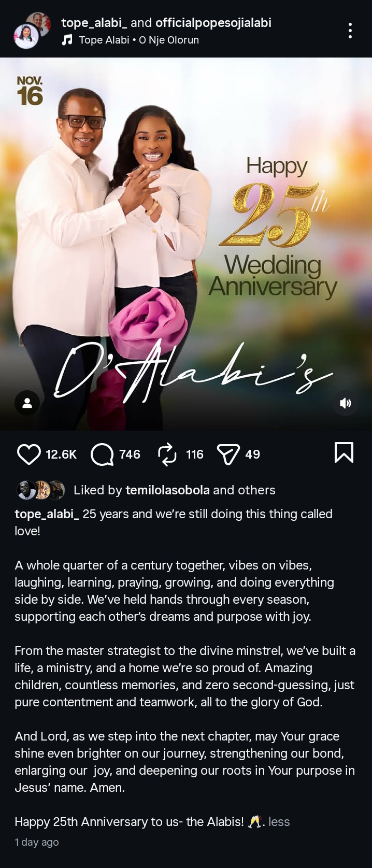The width and height of the screenshot is (372, 868).
Task: Open the three-dot post options menu
Action: pyautogui.click(x=351, y=31)
